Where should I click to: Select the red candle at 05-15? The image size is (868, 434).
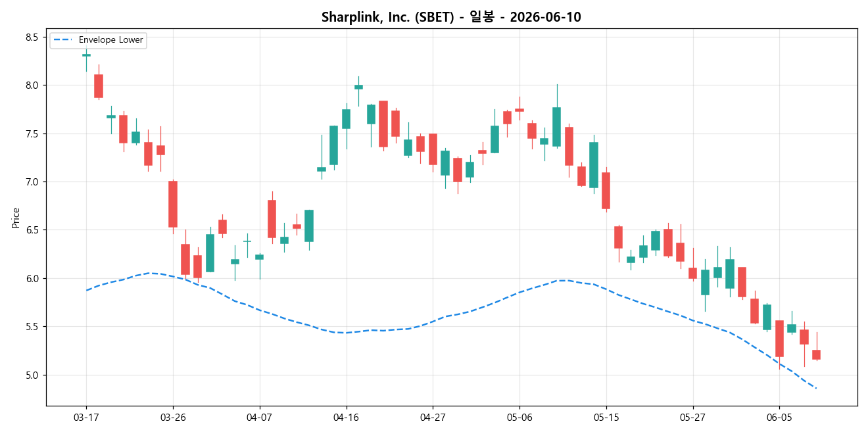[606, 191]
